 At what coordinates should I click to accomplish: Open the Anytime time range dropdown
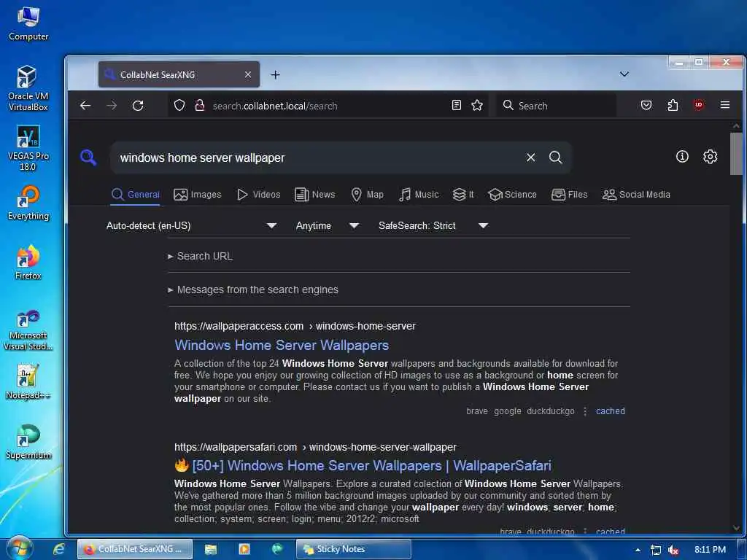(x=328, y=226)
